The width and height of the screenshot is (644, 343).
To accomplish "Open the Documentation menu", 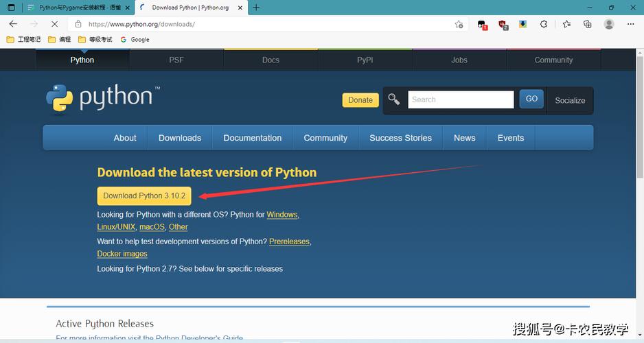I will [x=253, y=138].
